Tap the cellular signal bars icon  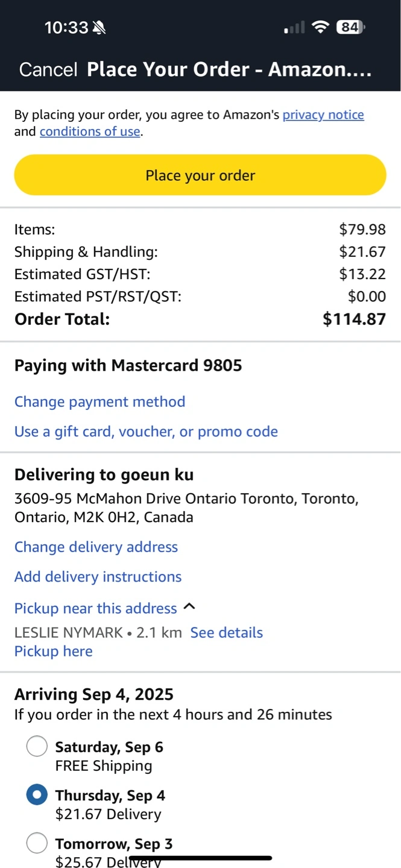click(x=294, y=27)
